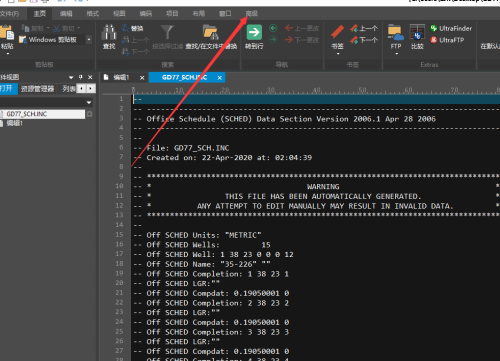500x361 pixels.
Task: Go to previous bookmark (上一个)
Action: point(364,28)
